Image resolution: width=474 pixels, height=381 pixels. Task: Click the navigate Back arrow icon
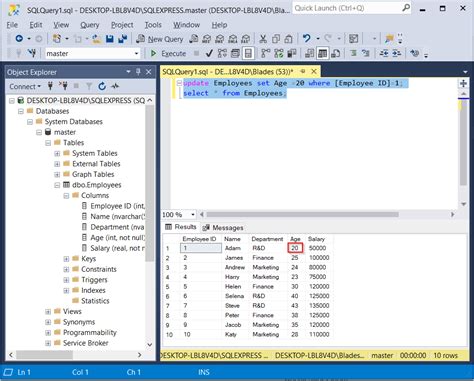19,39
